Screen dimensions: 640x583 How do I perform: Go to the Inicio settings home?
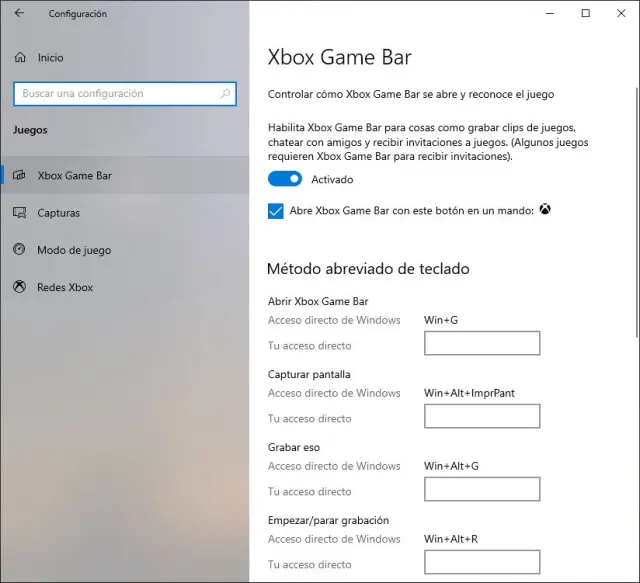[50, 58]
